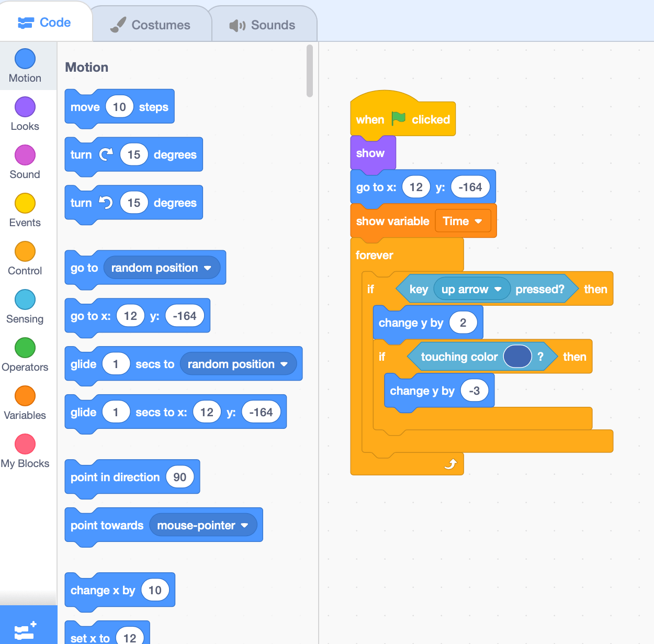The width and height of the screenshot is (654, 644).
Task: Switch to the Code tab
Action: pyautogui.click(x=46, y=23)
